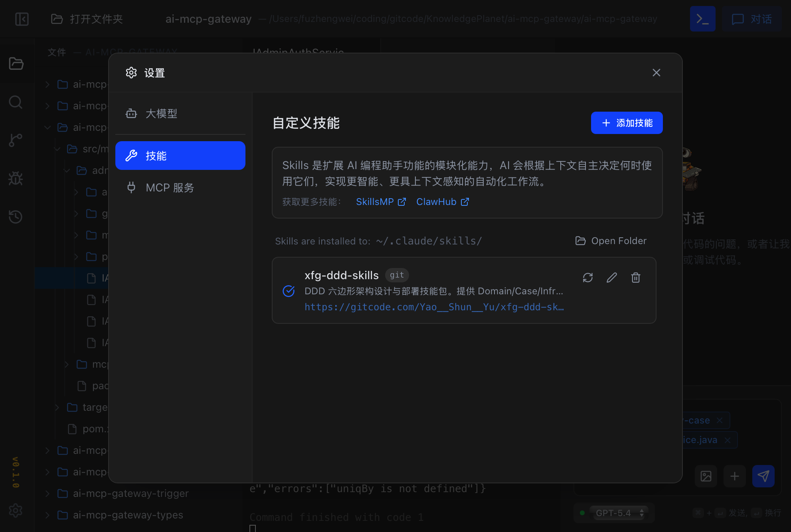This screenshot has height=532, width=791.
Task: Open the terminal panel icon
Action: 702,19
